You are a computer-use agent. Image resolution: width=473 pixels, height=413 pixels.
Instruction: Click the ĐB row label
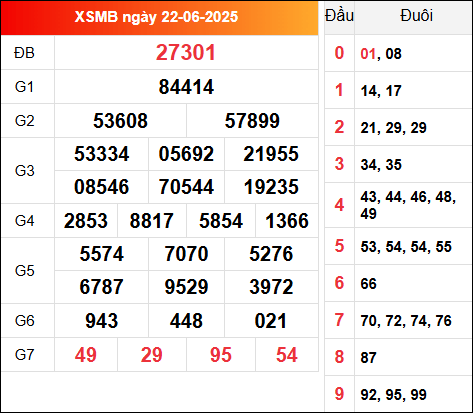24,53
